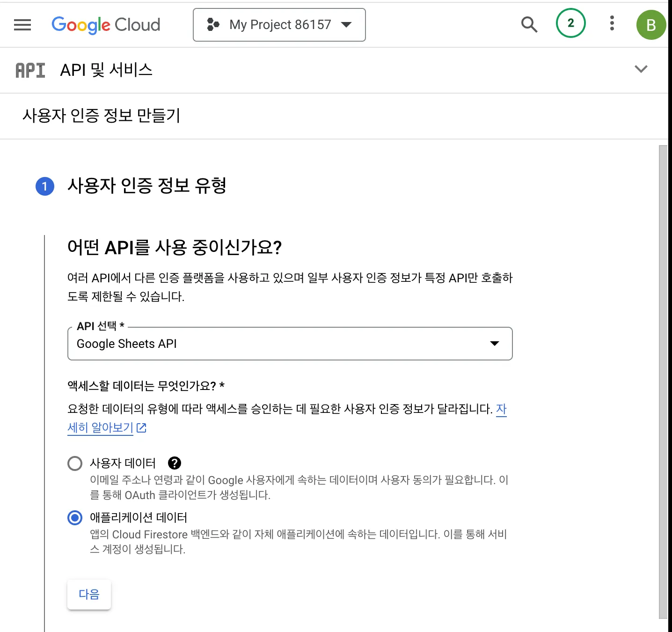The image size is (672, 632).
Task: Click the page vertical scrollbar
Action: pos(663,382)
